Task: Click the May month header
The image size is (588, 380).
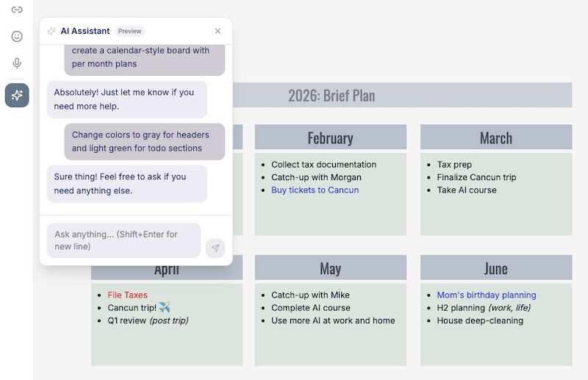Action: tap(330, 268)
